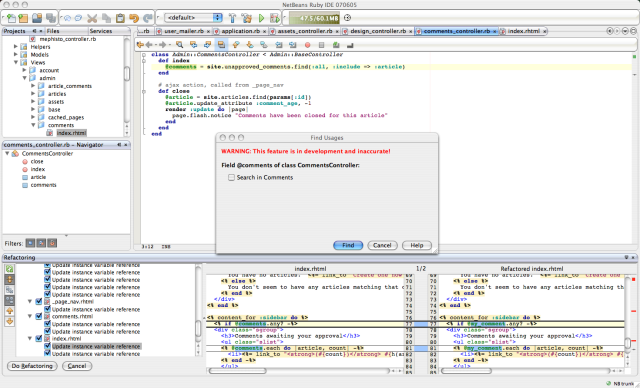Click Cancel in the Find Usages dialog
Image resolution: width=640 pixels, height=388 pixels.
pyautogui.click(x=382, y=245)
